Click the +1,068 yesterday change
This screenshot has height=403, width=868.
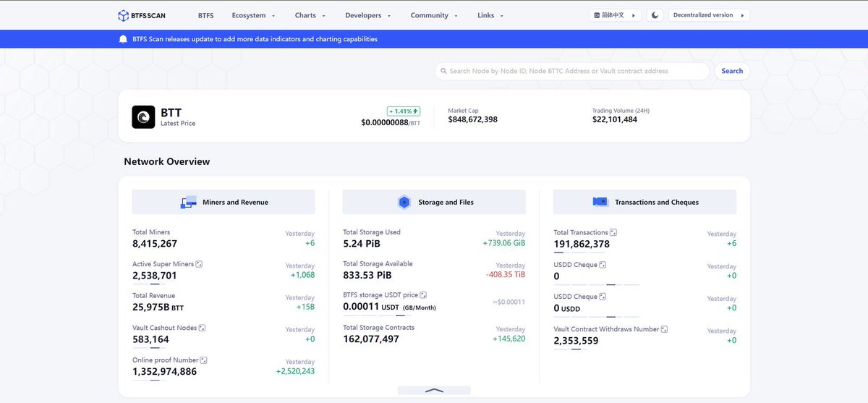click(x=302, y=275)
